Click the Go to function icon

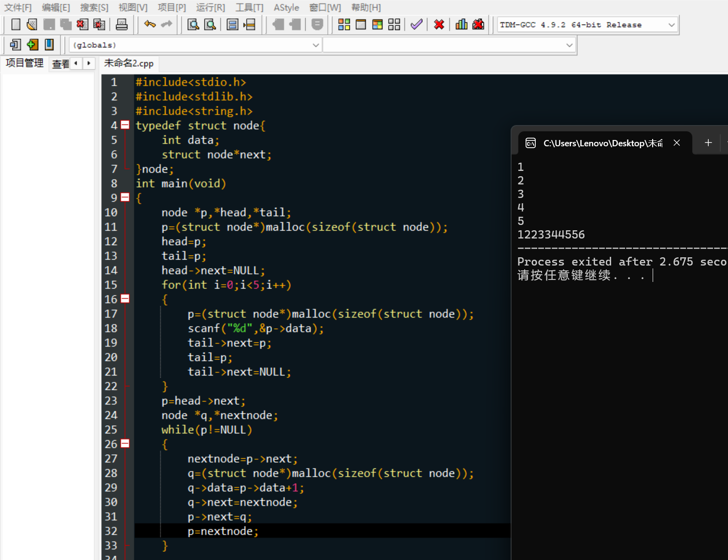(x=232, y=25)
